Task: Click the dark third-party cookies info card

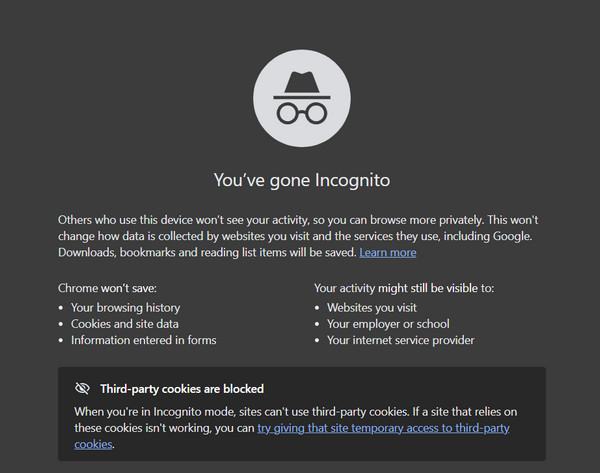Action: [302, 414]
